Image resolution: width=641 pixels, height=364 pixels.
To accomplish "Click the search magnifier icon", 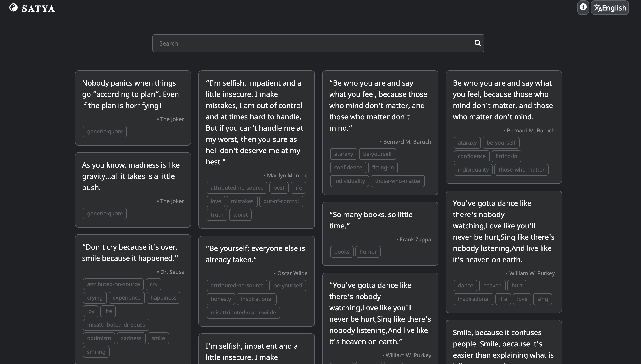I will click(478, 43).
